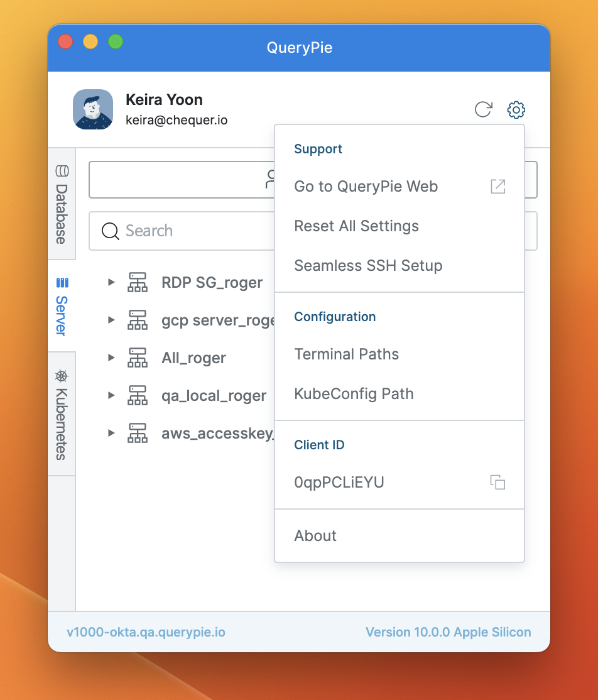Expand the RDP SG_roger tree node
This screenshot has width=598, height=700.
point(111,282)
